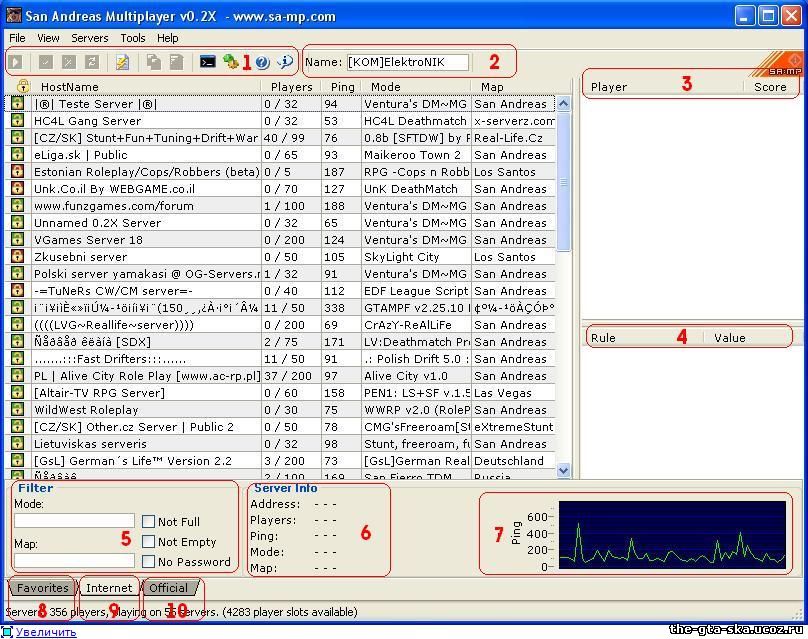
Task: Click lock icon of [Altair-TV RPG Server]
Action: click(18, 393)
